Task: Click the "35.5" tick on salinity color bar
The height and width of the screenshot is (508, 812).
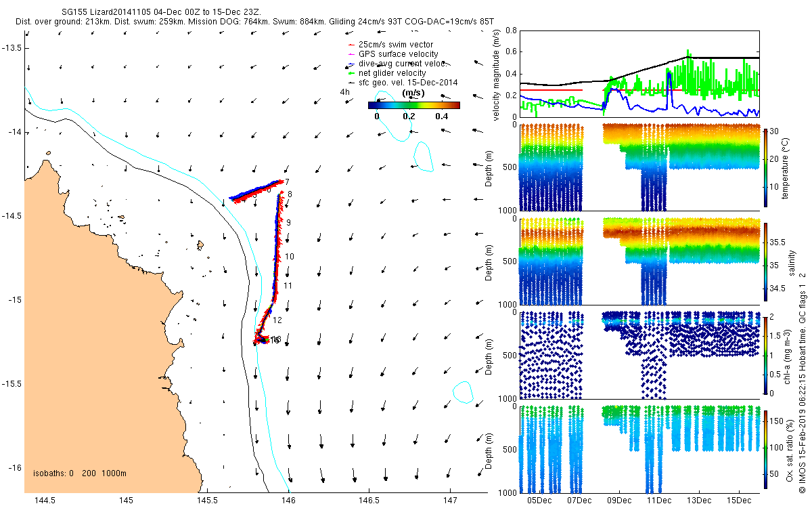Action: coord(778,242)
